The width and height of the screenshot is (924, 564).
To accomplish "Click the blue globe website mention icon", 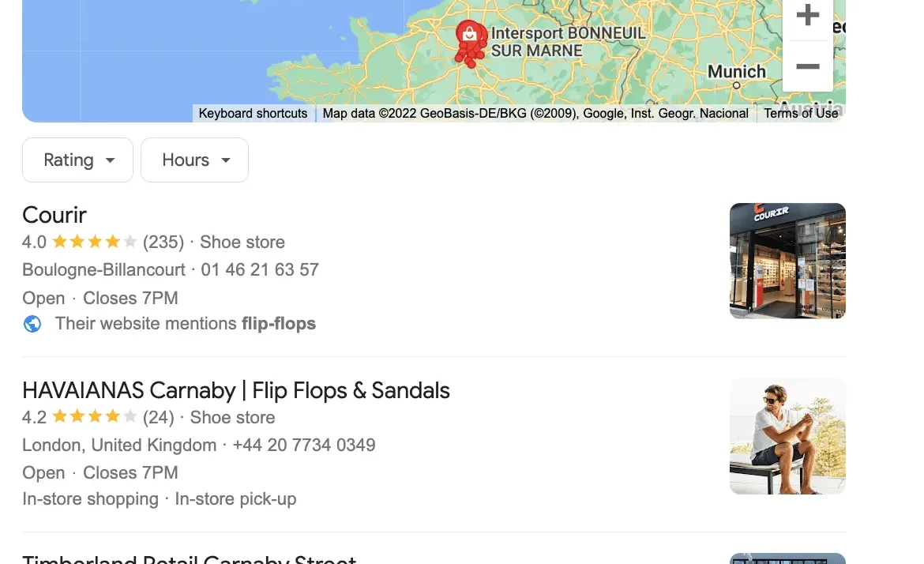I will (32, 324).
